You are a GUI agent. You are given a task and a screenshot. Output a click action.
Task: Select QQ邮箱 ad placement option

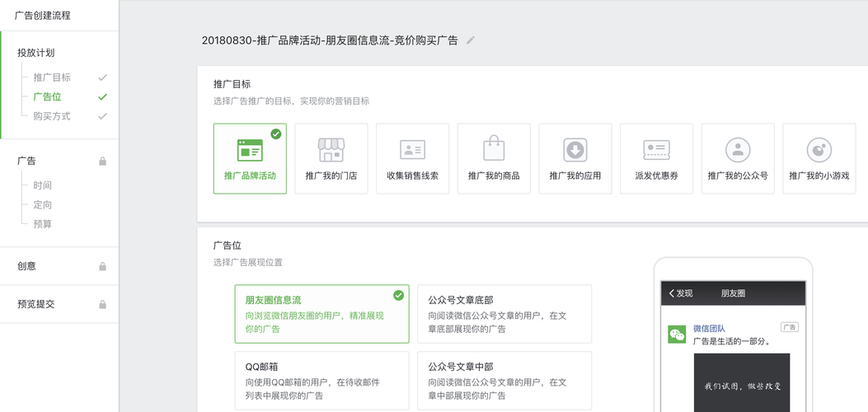[321, 381]
